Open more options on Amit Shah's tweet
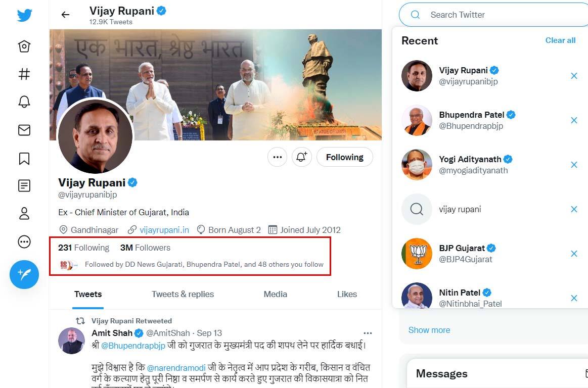The height and width of the screenshot is (388, 588). tap(368, 333)
